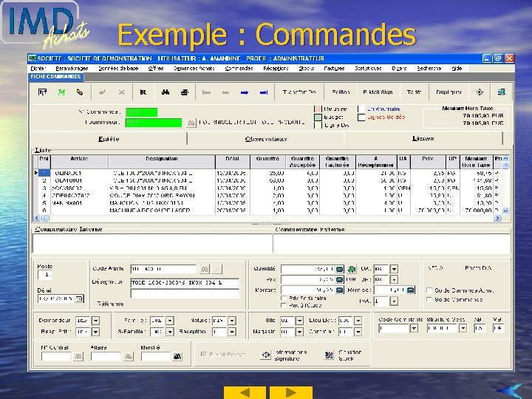Click the gear icon in toolbar
Screen dimensions: 532x399
point(480,92)
